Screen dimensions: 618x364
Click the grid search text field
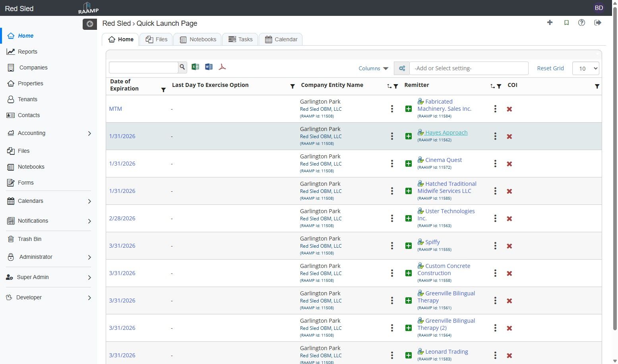pos(143,67)
